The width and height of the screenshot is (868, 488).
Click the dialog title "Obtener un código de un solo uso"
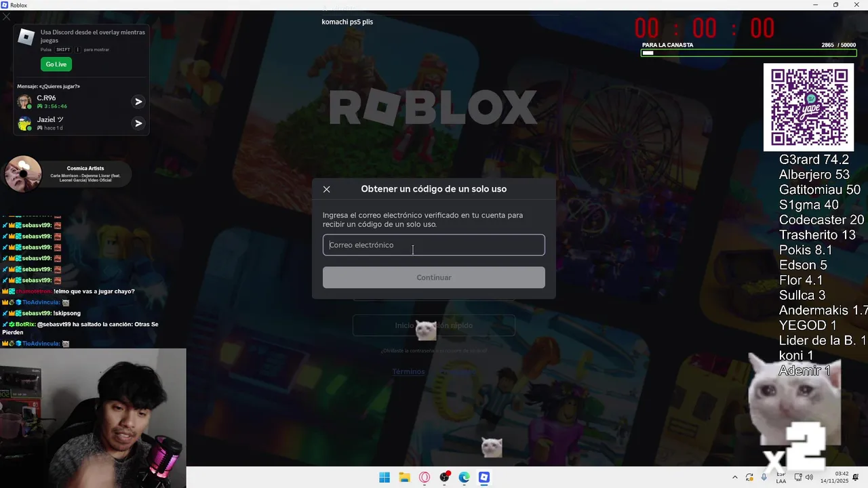coord(434,189)
